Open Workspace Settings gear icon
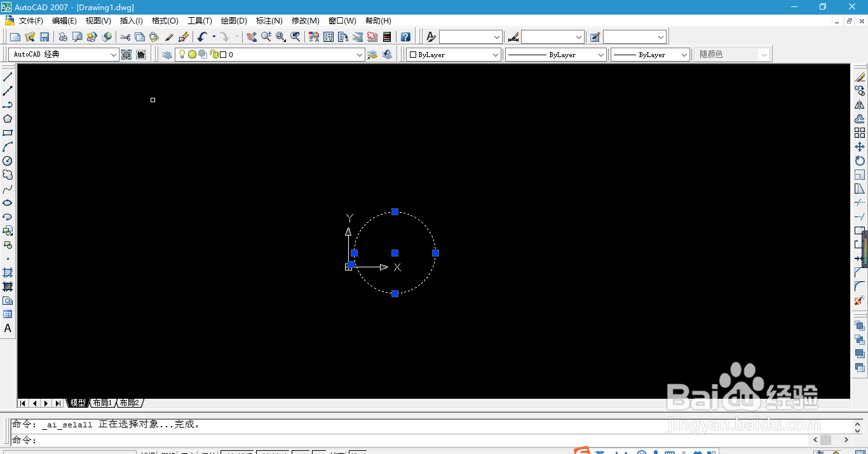This screenshot has height=454, width=868. pos(126,55)
